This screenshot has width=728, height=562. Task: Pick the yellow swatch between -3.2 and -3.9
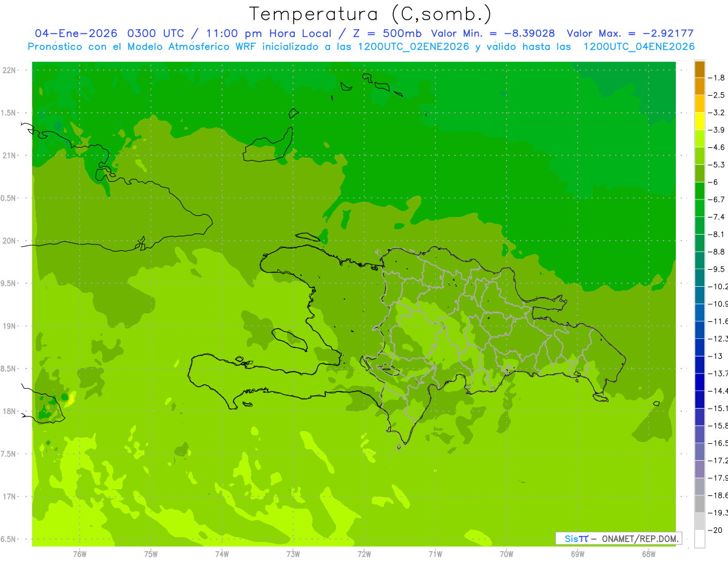[x=699, y=121]
